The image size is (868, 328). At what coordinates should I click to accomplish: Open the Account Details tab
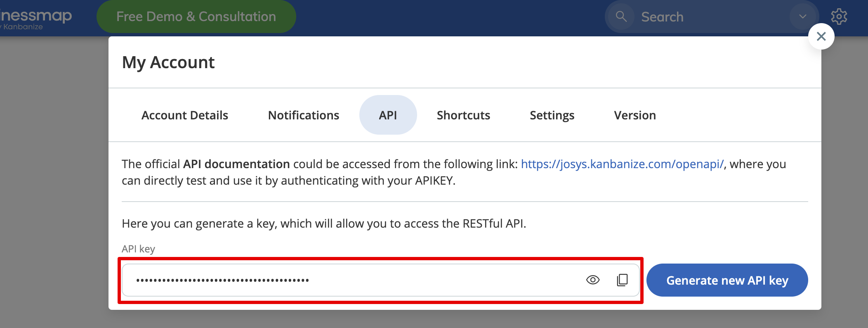point(184,115)
